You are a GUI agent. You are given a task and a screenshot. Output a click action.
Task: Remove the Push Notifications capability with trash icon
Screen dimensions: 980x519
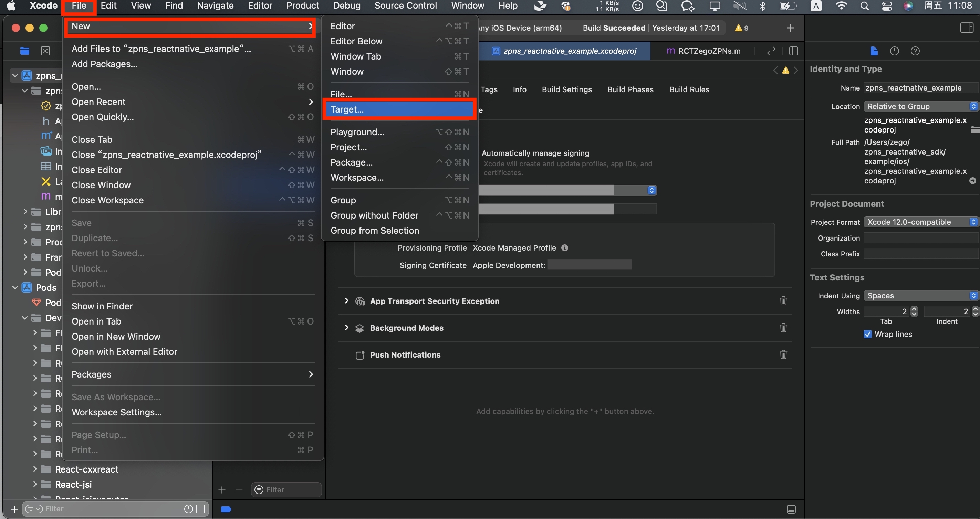783,355
